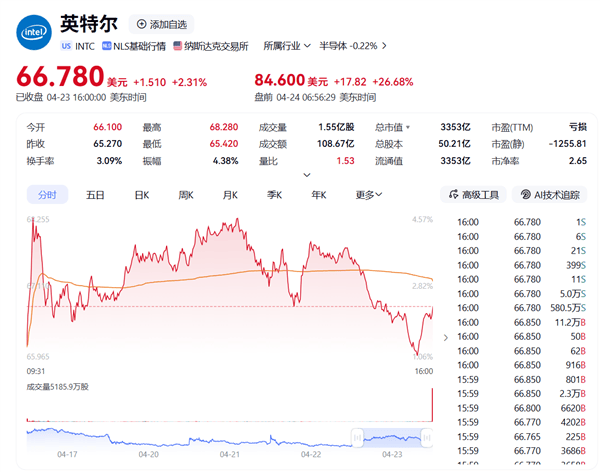This screenshot has width=600, height=472.
Task: Click the large volume bar at 16:00
Action: [x=432, y=404]
